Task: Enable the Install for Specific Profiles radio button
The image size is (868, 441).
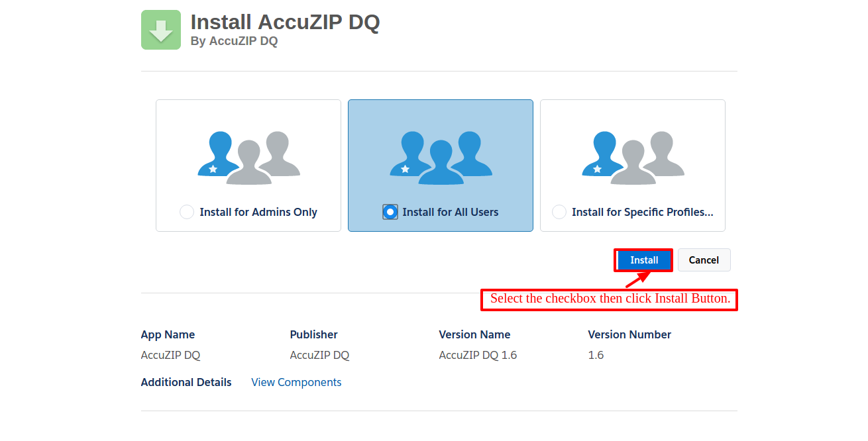Action: pyautogui.click(x=559, y=212)
